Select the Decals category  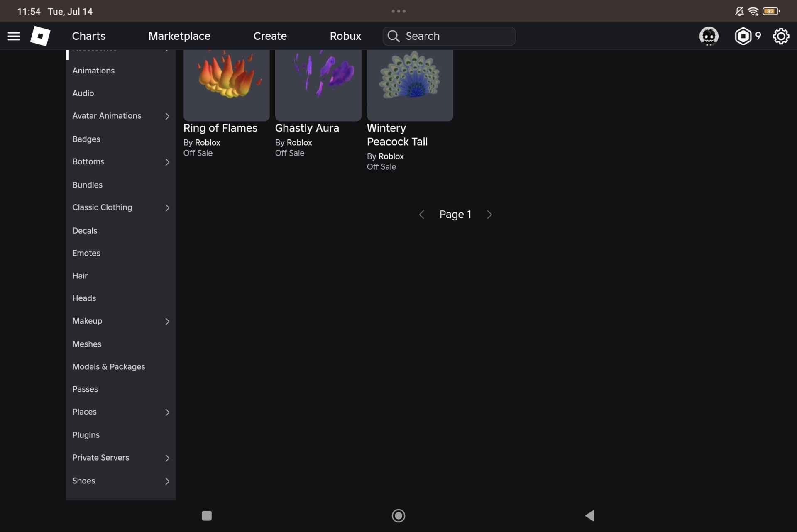tap(85, 230)
